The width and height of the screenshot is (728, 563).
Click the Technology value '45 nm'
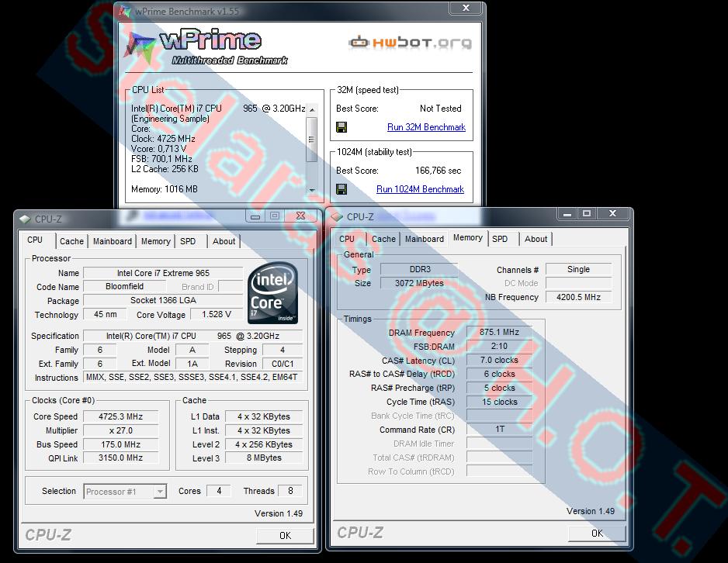106,314
